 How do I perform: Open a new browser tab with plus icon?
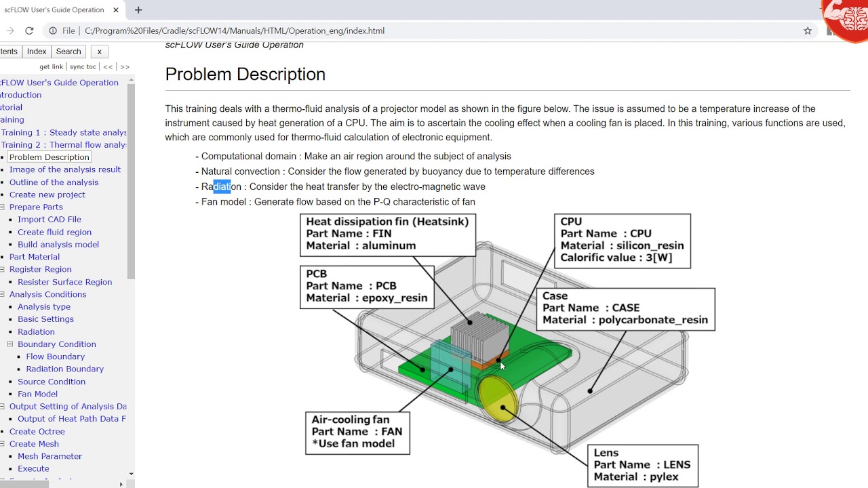tap(138, 10)
